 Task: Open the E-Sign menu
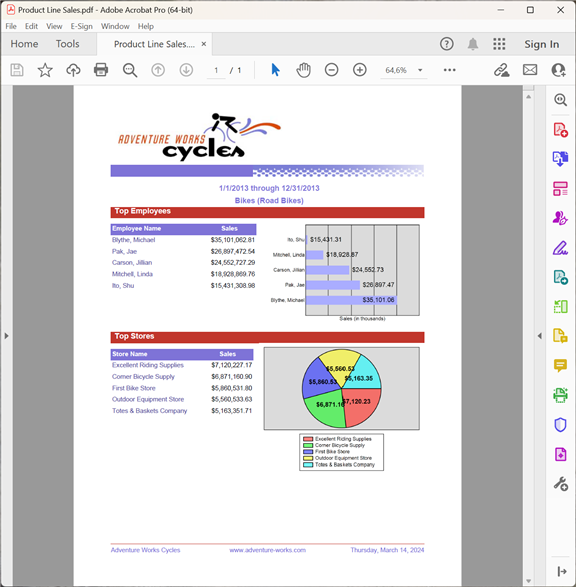pyautogui.click(x=82, y=26)
